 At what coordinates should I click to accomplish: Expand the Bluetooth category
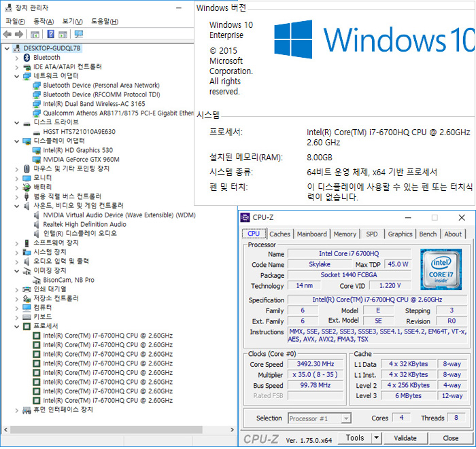17,58
